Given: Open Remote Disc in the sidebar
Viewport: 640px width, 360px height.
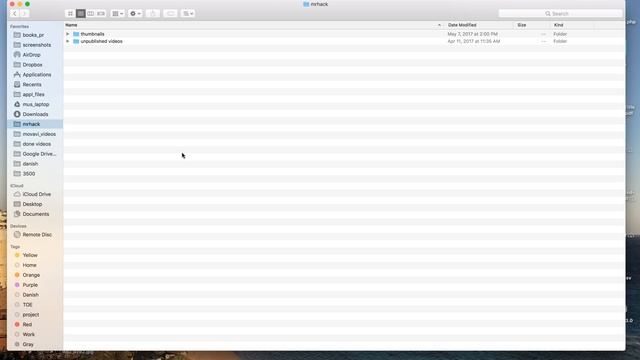Looking at the screenshot, I should tap(35, 235).
